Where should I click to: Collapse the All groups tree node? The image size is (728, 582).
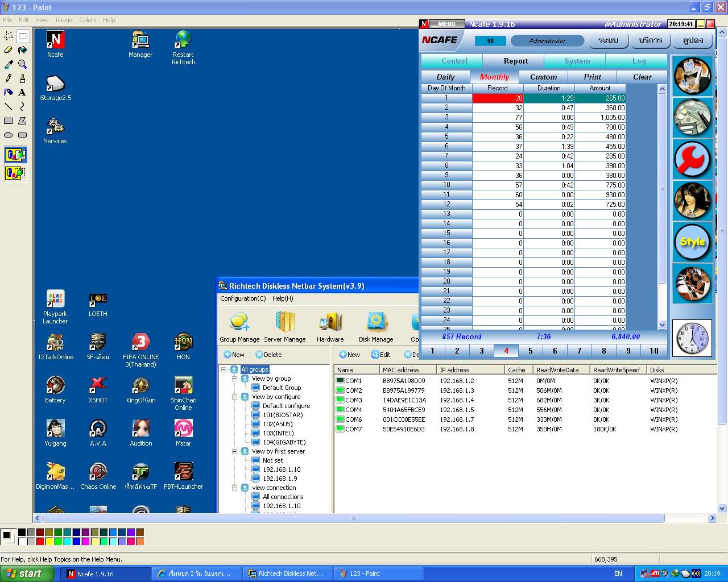224,369
